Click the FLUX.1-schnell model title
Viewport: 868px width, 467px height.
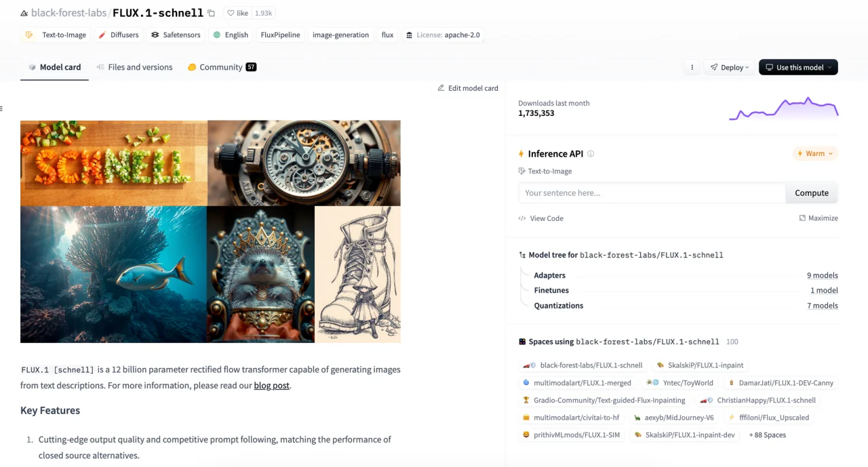coord(158,13)
